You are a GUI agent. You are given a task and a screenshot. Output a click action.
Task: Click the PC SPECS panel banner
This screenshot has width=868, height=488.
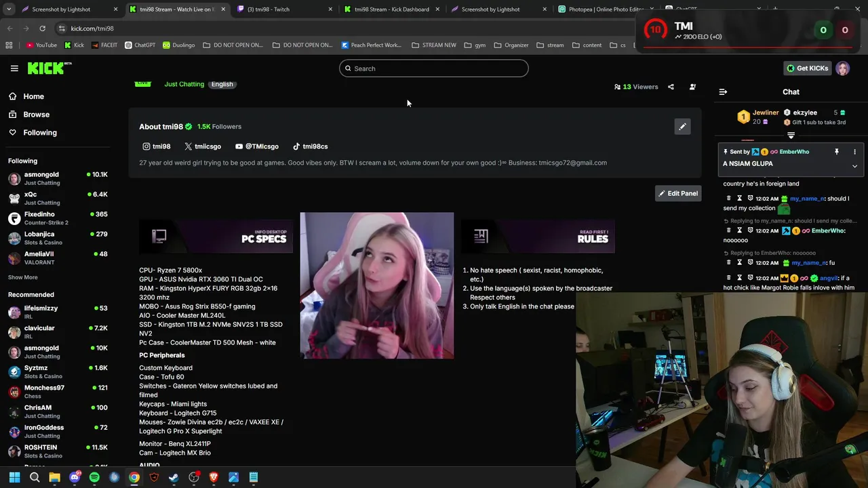click(x=216, y=236)
